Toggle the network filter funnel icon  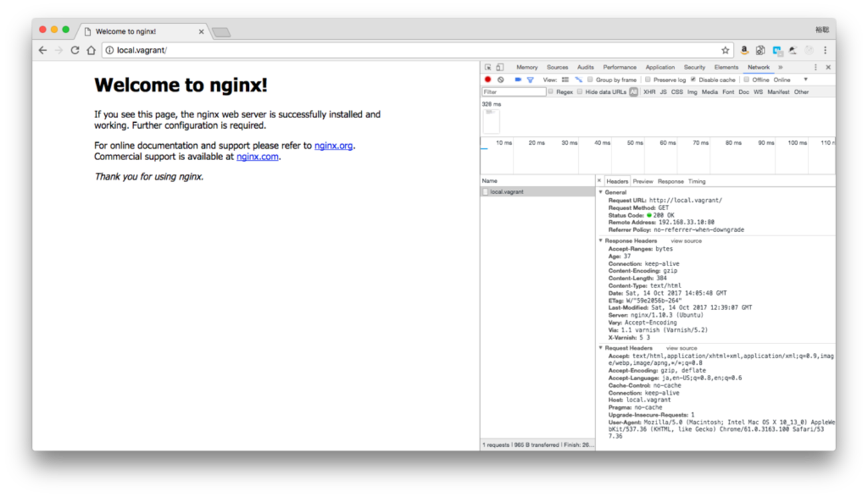coord(530,79)
